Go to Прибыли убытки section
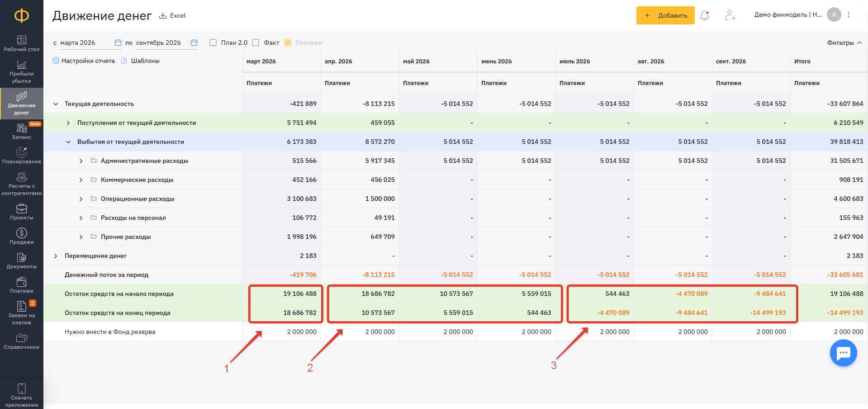The image size is (868, 409). click(x=22, y=72)
